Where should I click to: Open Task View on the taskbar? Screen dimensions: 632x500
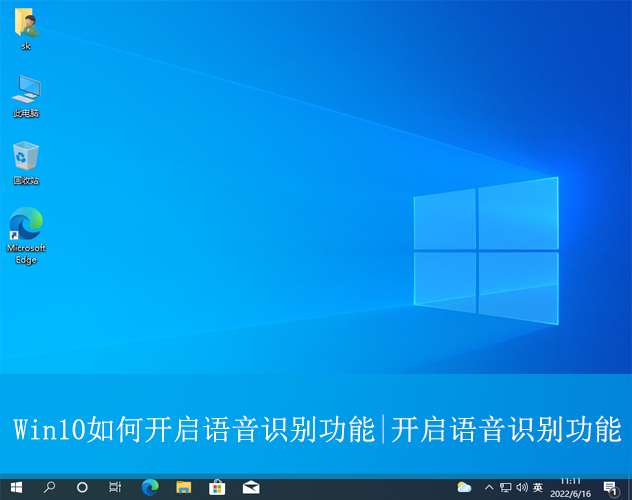(115, 487)
